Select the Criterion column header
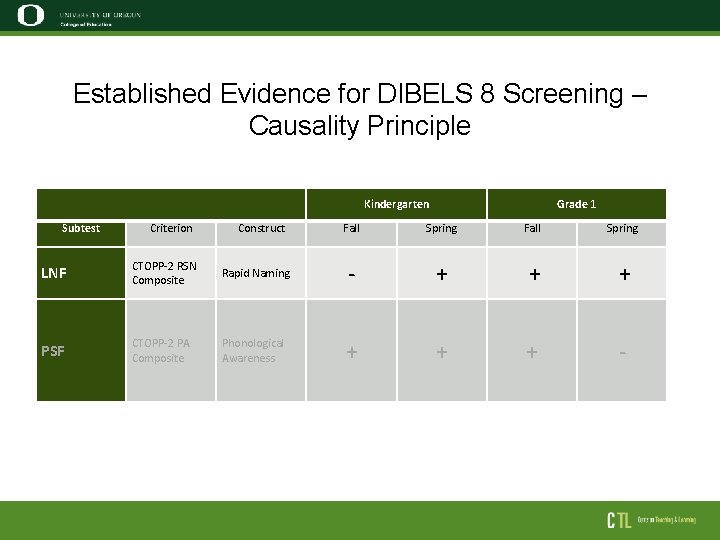Viewport: 720px width, 540px height. 171,234
